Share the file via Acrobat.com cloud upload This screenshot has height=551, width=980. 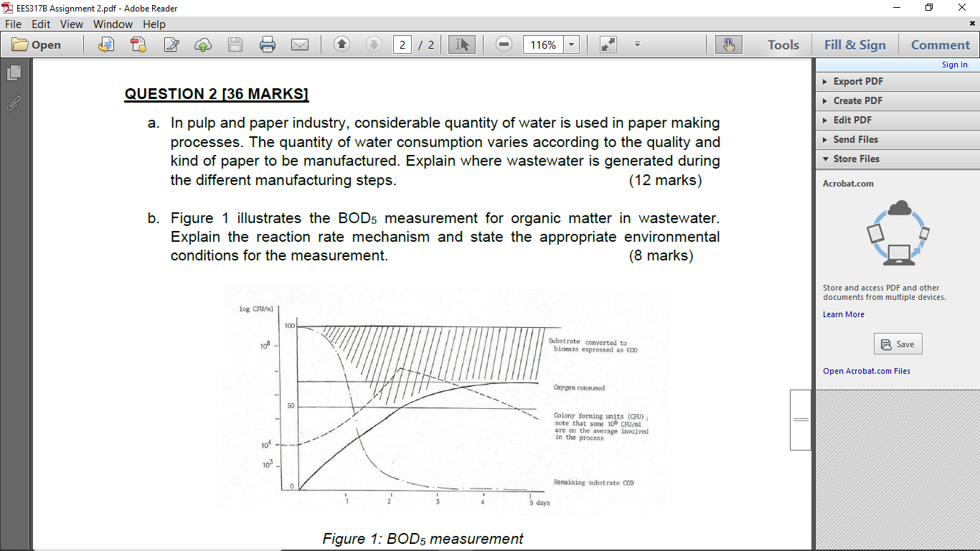coord(202,44)
